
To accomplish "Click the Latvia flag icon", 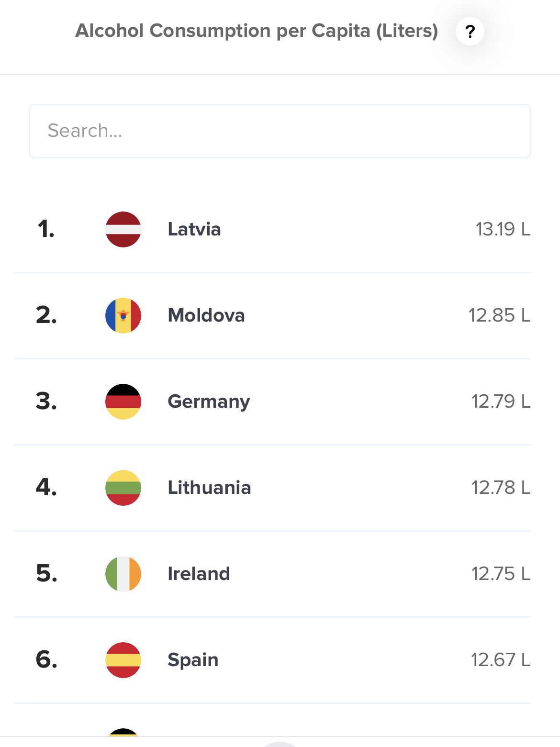I will point(123,229).
